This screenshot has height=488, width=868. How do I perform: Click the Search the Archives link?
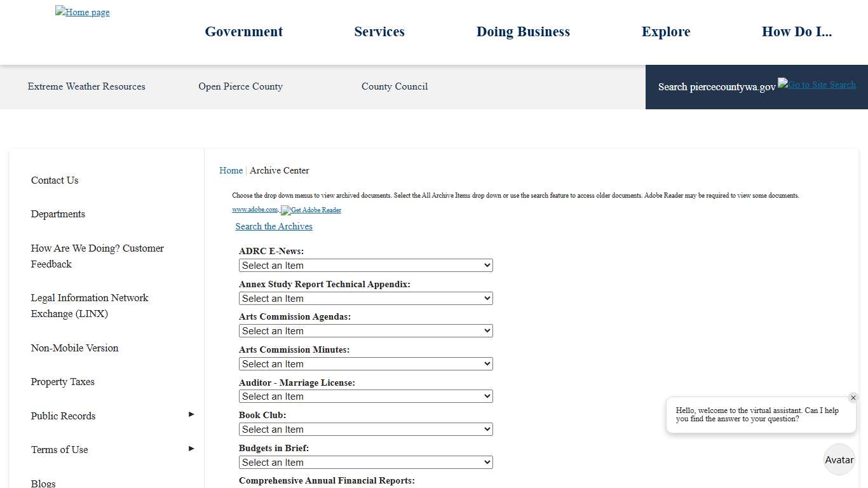click(273, 226)
